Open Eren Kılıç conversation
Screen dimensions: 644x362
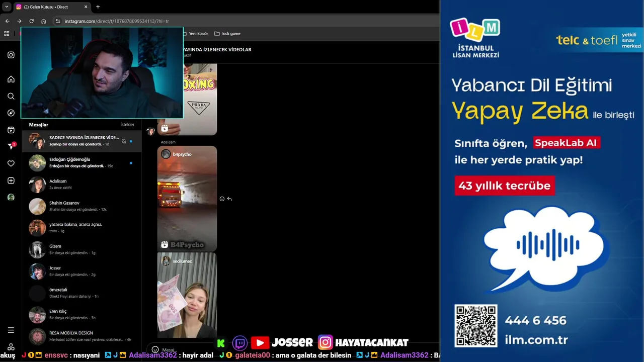(x=82, y=315)
